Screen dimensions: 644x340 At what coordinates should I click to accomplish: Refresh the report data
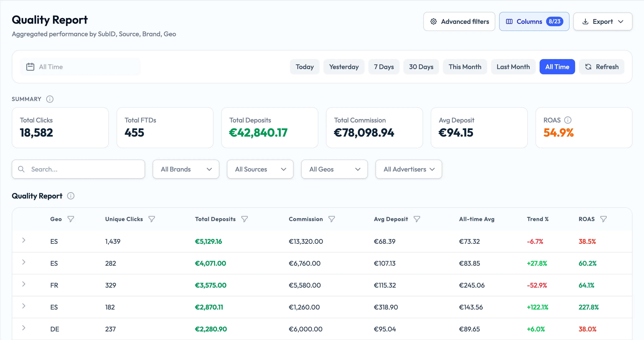(x=602, y=67)
